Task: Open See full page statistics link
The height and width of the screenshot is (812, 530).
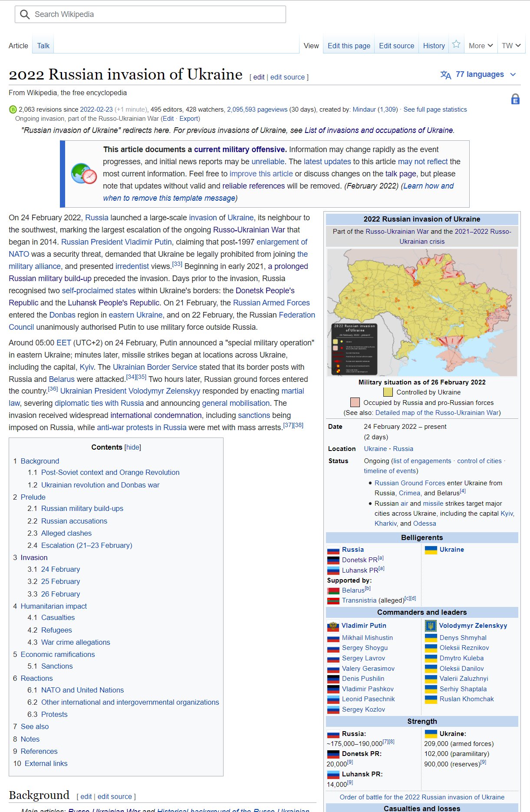Action: coord(435,109)
